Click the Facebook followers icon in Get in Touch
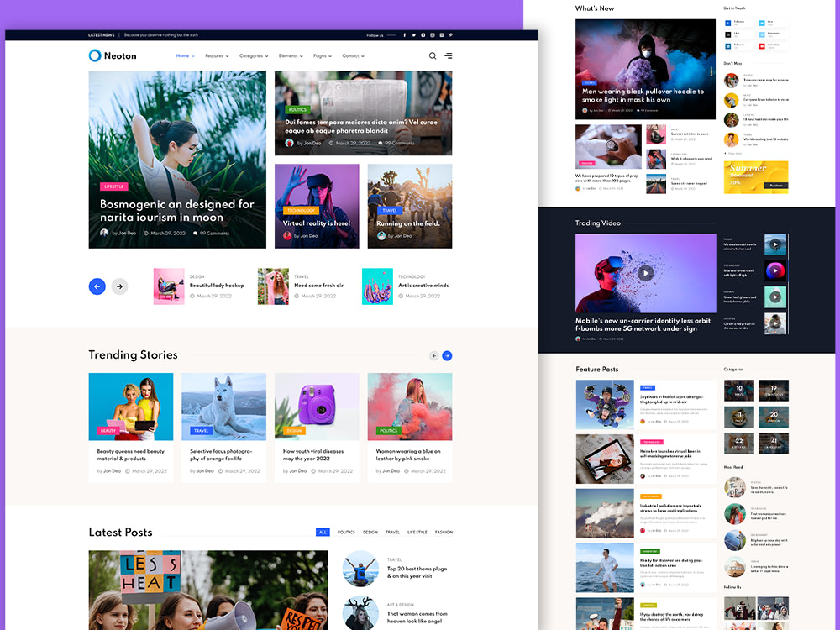The image size is (840, 630). pyautogui.click(x=728, y=23)
